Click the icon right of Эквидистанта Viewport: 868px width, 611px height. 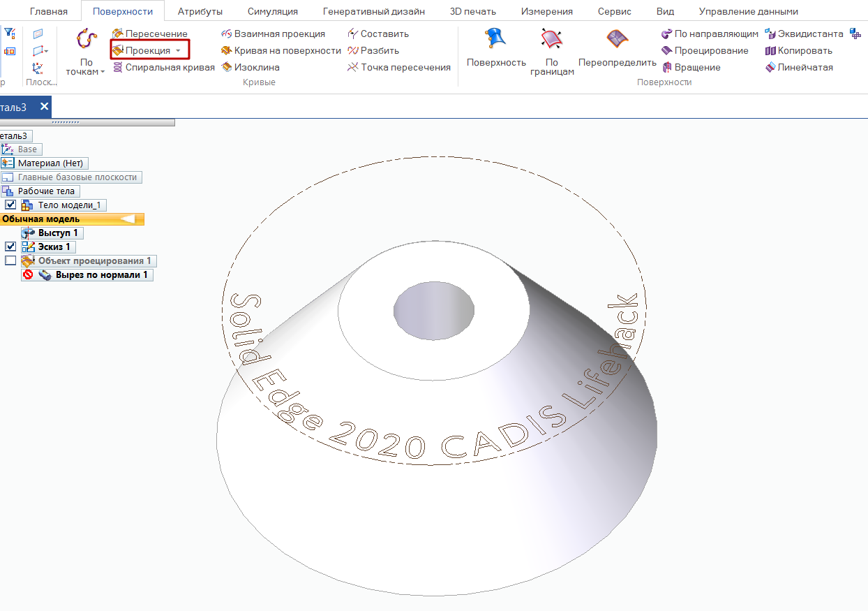click(x=856, y=34)
